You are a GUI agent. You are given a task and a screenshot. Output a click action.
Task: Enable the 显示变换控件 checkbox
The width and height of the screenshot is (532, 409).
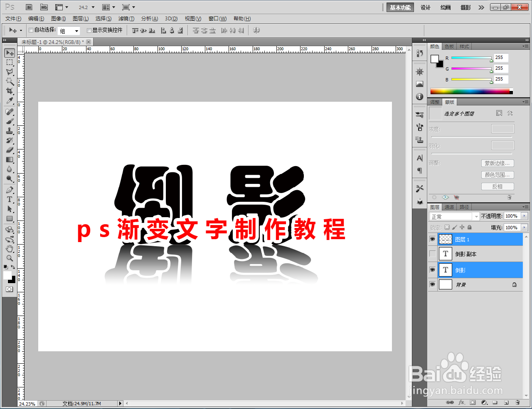click(89, 30)
